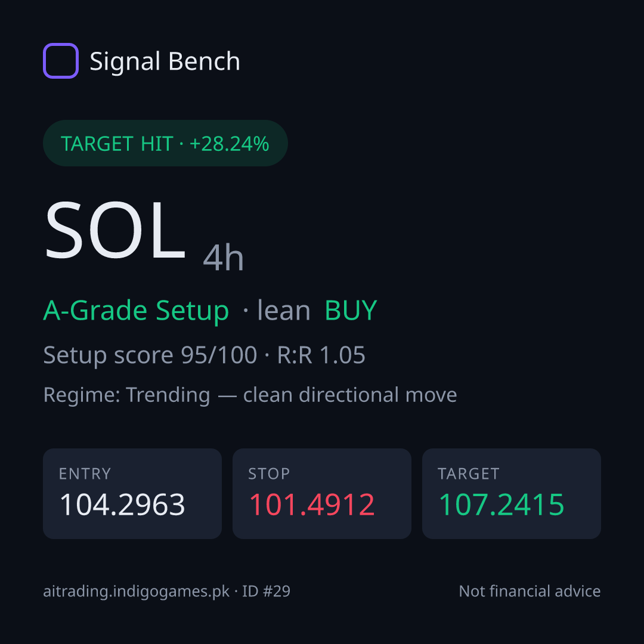This screenshot has width=644, height=644.
Task: Click the R:R 1.05 ratio value
Action: pyautogui.click(x=321, y=355)
